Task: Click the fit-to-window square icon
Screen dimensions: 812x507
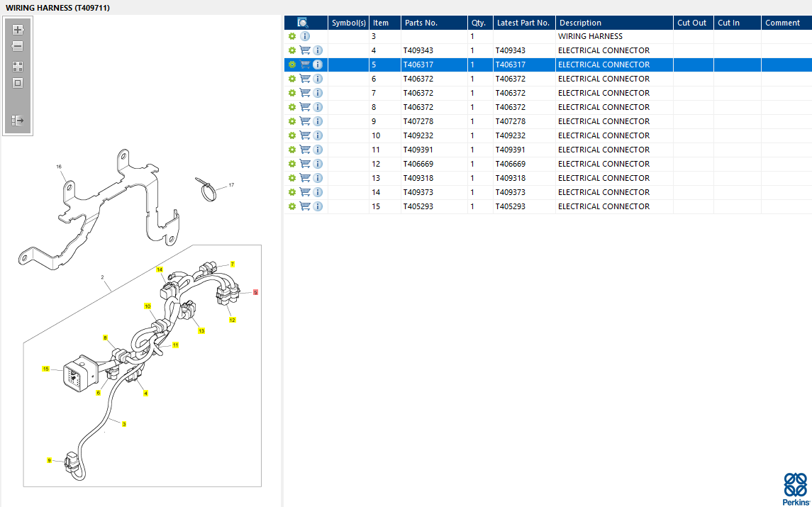Action: pyautogui.click(x=18, y=83)
